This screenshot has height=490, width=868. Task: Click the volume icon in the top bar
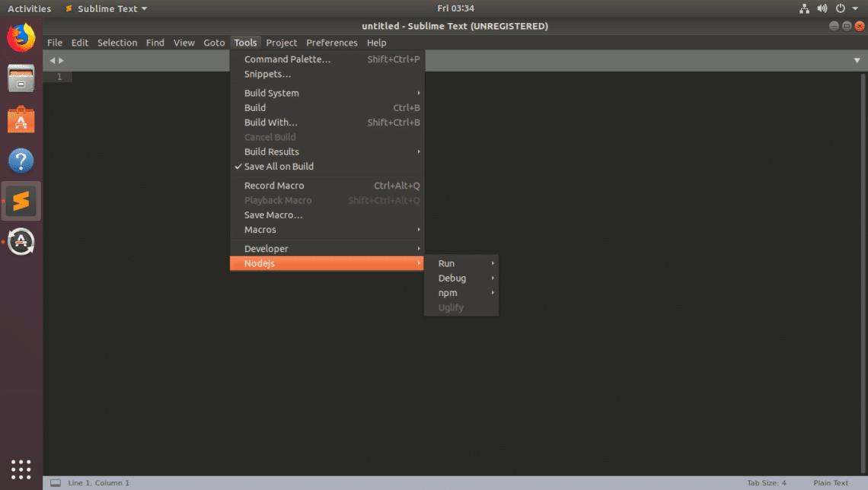[x=822, y=8]
